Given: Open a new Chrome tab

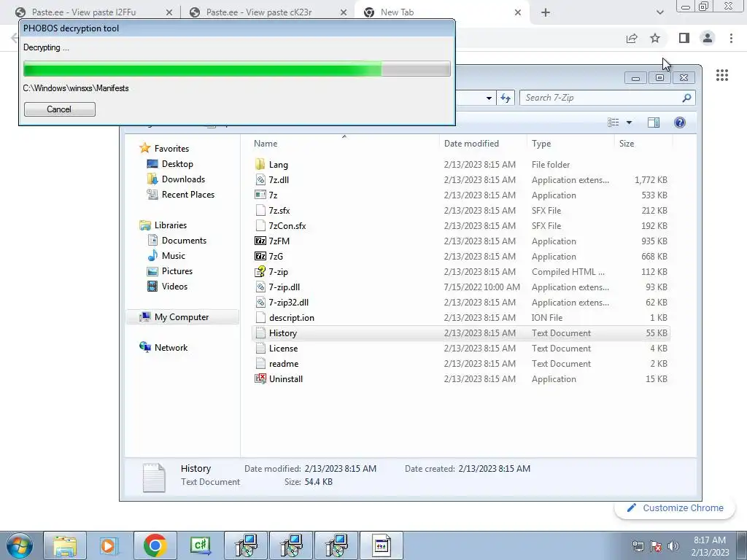Looking at the screenshot, I should (x=546, y=12).
